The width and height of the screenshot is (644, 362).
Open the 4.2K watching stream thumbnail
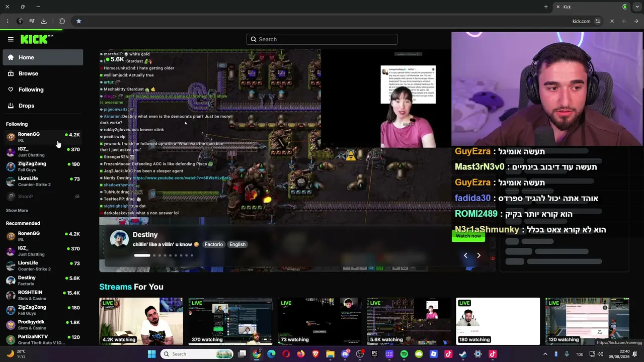(x=141, y=321)
